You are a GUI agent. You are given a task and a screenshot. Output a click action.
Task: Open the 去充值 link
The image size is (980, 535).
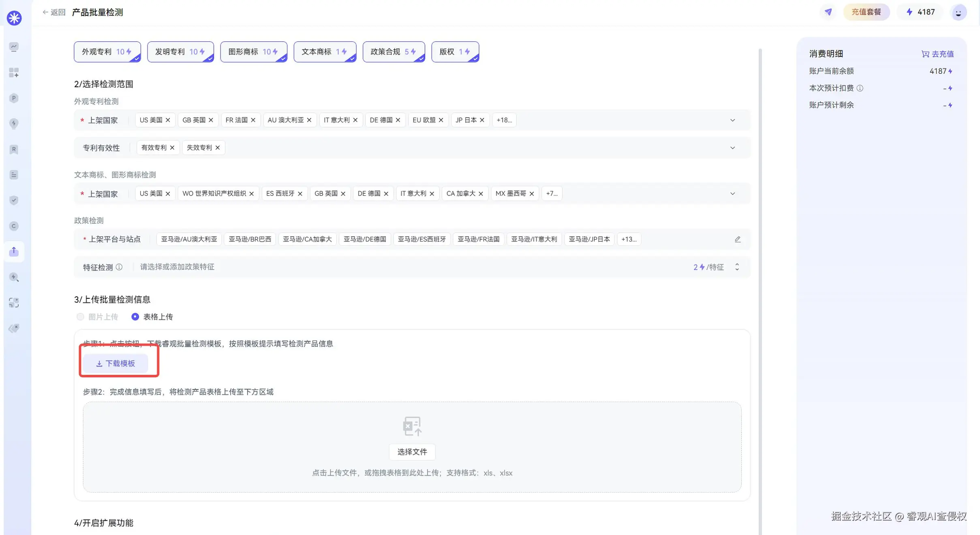pyautogui.click(x=937, y=54)
